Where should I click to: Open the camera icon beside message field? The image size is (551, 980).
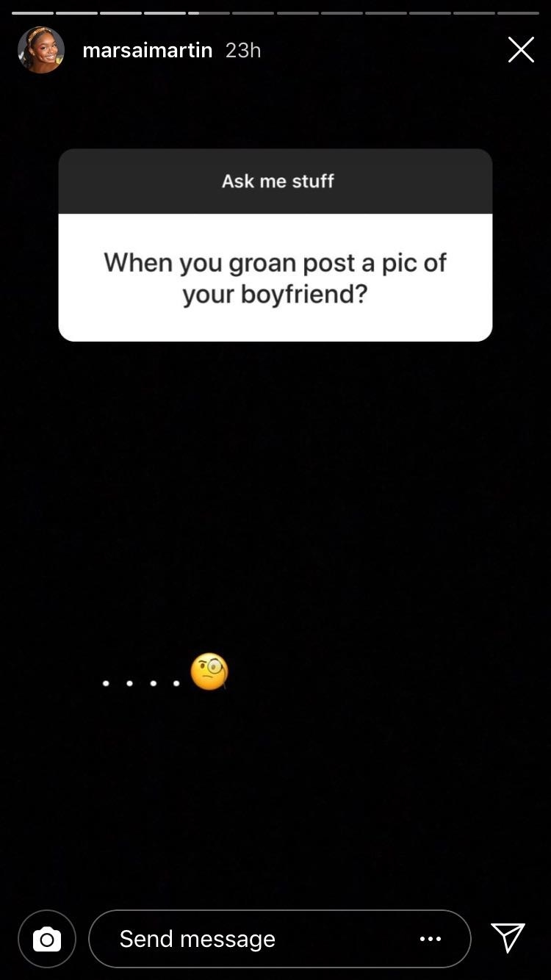pyautogui.click(x=47, y=939)
